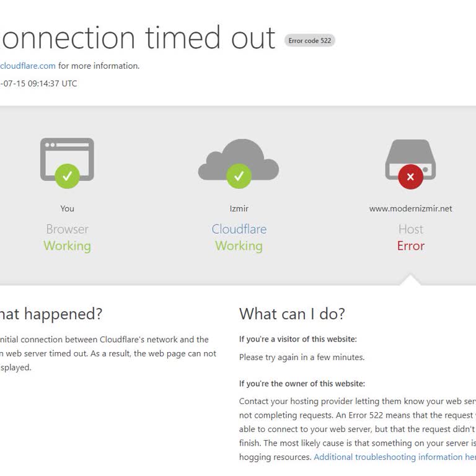Click the green checkmark on the cloud icon
The height and width of the screenshot is (476, 476).
(239, 176)
